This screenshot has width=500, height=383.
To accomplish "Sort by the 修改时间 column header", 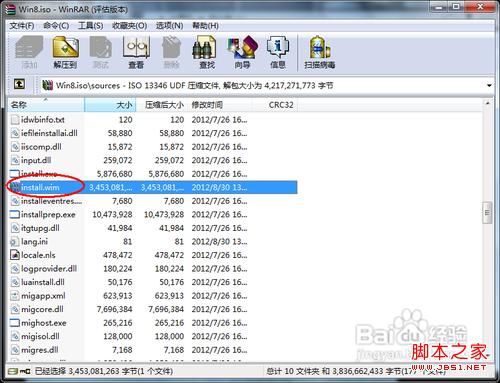I will click(x=220, y=105).
